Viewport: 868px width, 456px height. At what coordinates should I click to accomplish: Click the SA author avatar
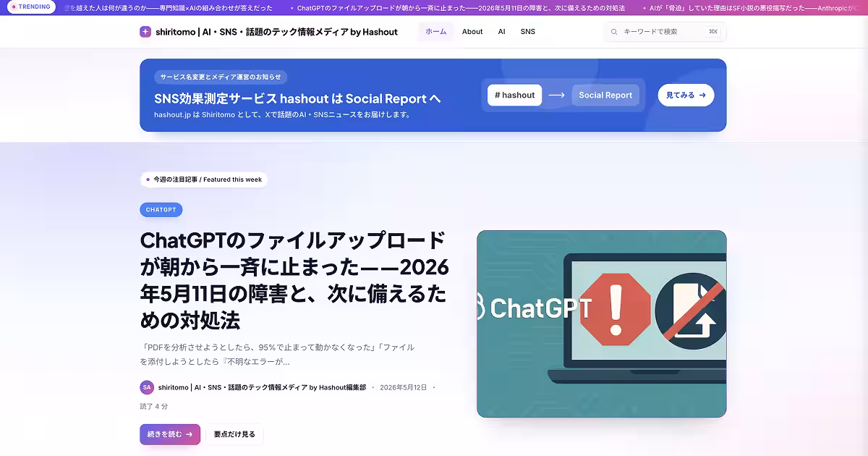point(147,387)
